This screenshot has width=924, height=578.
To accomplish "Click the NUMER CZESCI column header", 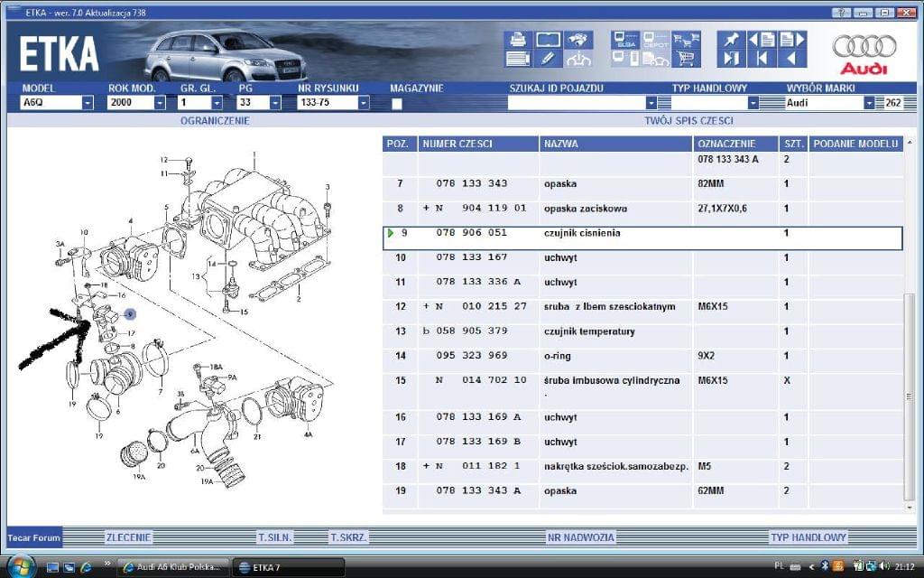I will [478, 144].
